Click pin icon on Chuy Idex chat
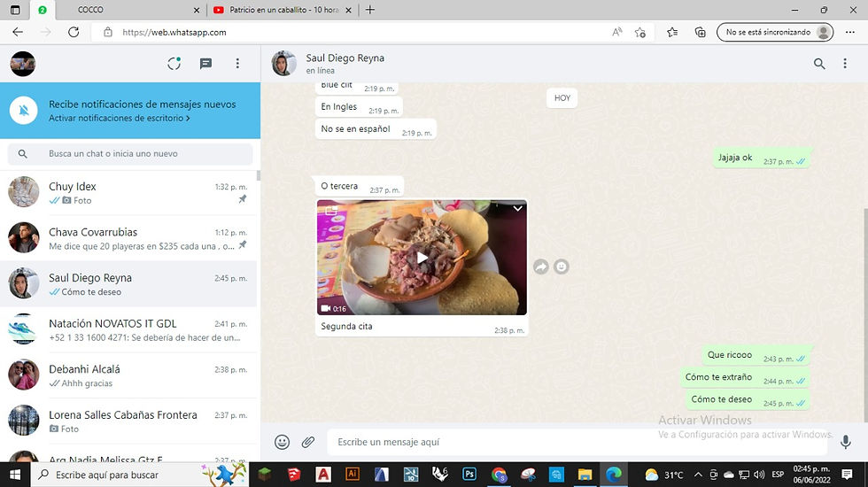This screenshot has width=868, height=487. (x=243, y=199)
